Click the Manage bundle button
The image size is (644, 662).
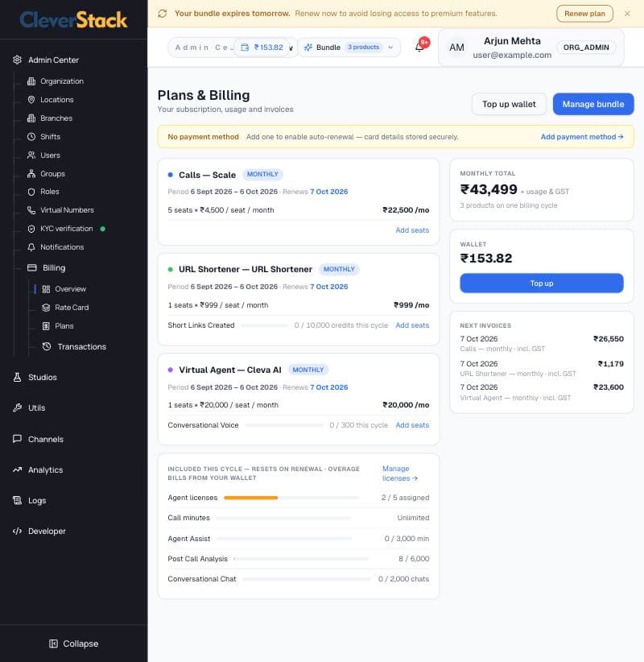593,104
